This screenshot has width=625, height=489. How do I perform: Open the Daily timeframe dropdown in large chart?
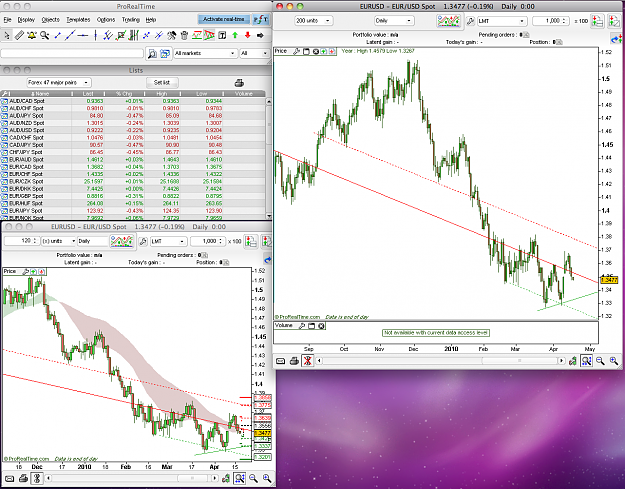click(394, 21)
